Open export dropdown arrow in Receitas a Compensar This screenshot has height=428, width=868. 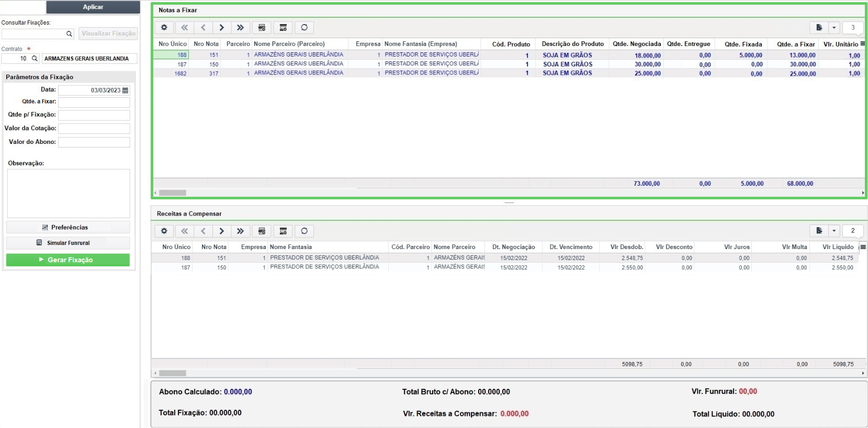pyautogui.click(x=834, y=231)
